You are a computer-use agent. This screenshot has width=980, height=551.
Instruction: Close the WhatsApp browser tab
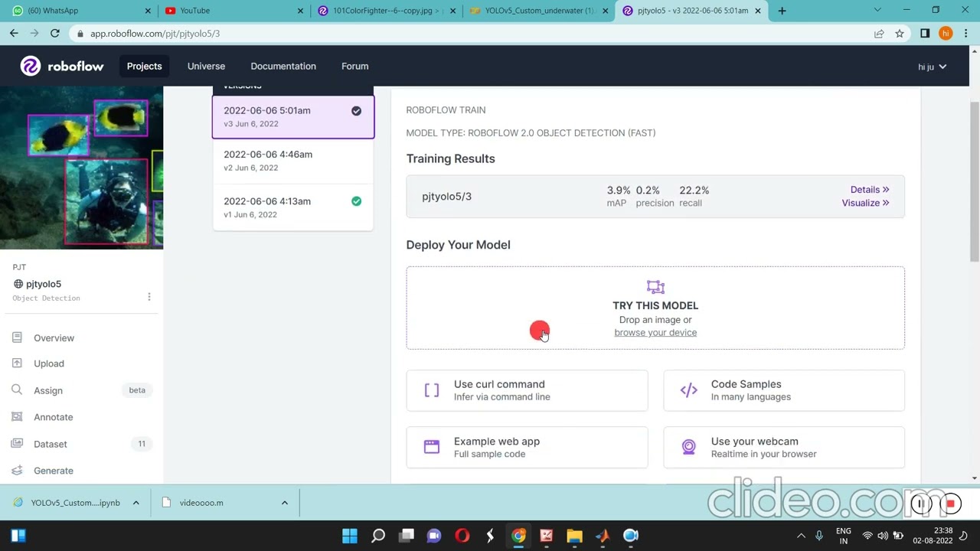click(148, 11)
